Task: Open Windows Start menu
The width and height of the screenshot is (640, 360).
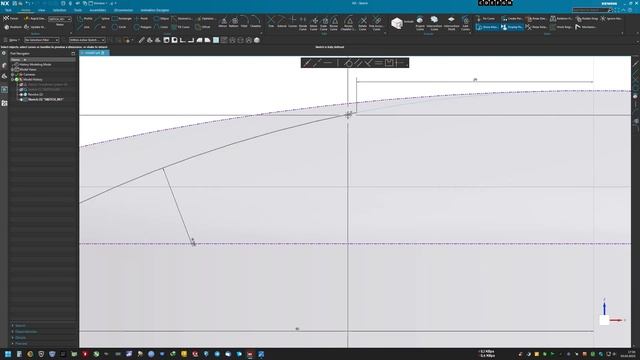Action: [8, 354]
